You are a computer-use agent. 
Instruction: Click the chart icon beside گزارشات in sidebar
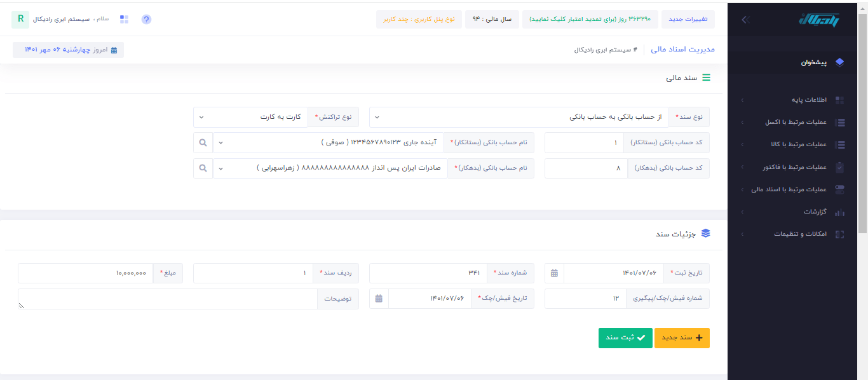(x=839, y=212)
